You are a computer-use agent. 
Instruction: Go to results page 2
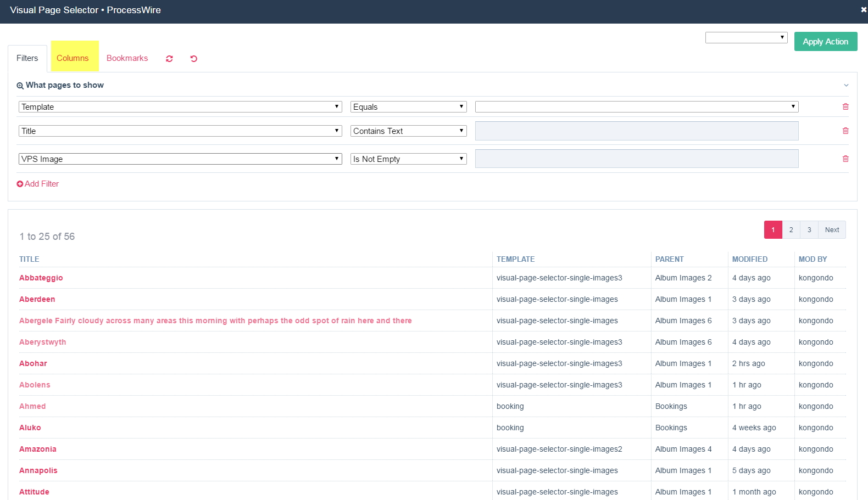pos(791,230)
